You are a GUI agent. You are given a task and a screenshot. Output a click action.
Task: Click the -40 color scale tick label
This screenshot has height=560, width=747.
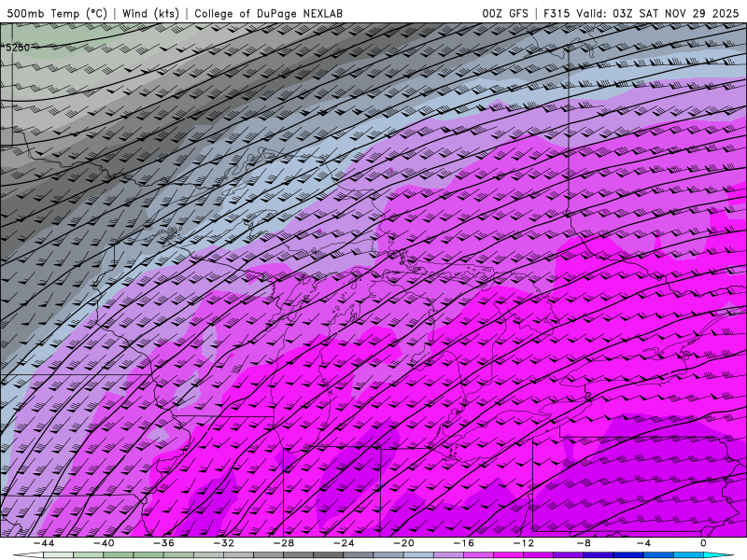pyautogui.click(x=104, y=543)
